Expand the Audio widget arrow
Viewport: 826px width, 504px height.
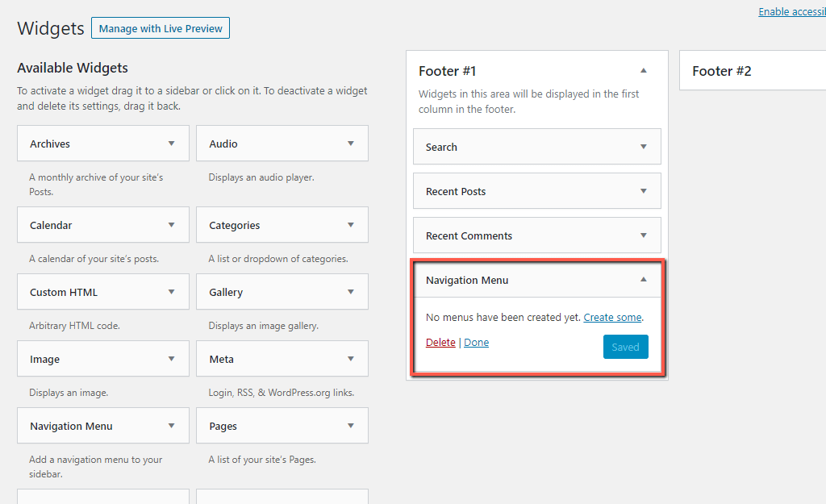click(x=351, y=144)
